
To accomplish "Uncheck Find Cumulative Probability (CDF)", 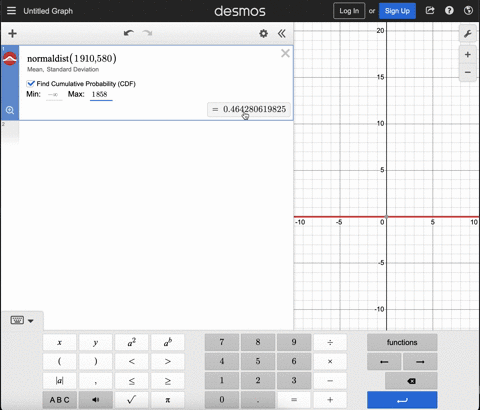I will [x=31, y=83].
